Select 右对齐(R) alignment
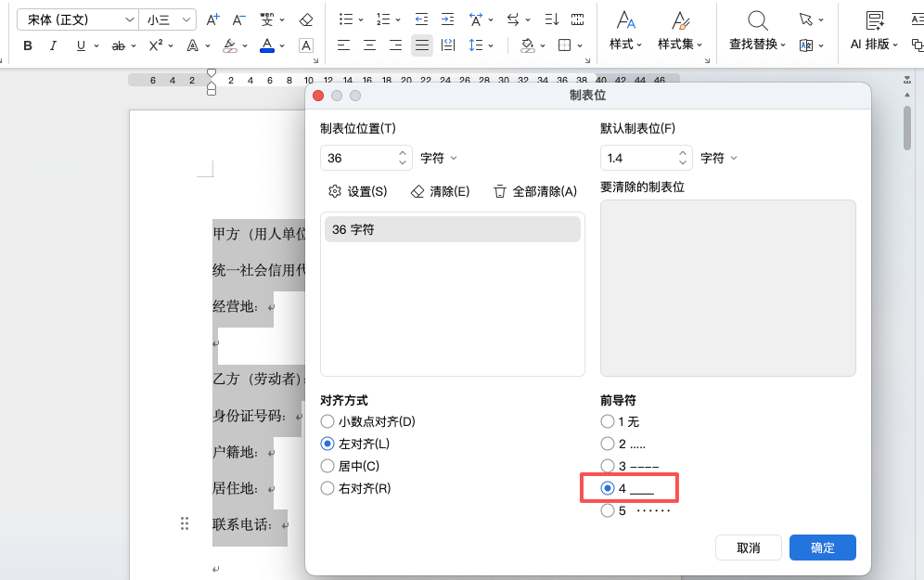Viewport: 924px width, 580px height. [x=355, y=489]
